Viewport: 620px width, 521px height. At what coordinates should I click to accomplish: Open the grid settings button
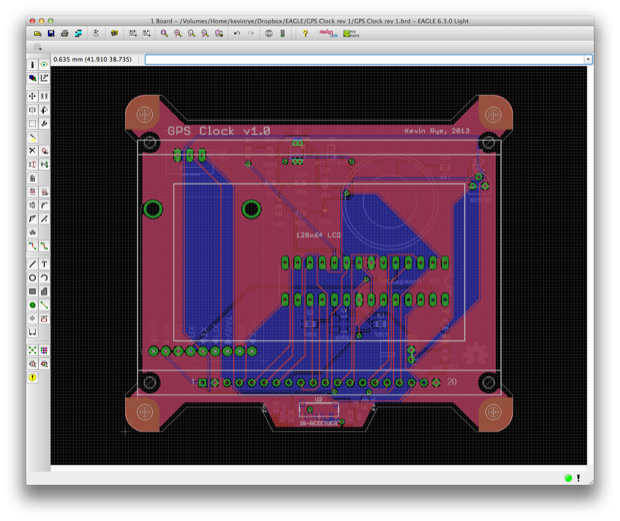click(x=38, y=47)
